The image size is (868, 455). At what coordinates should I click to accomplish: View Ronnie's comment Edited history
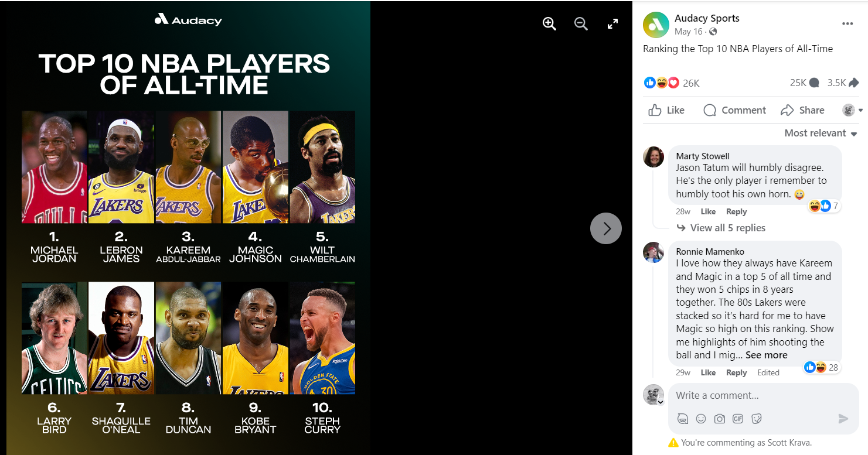[768, 372]
